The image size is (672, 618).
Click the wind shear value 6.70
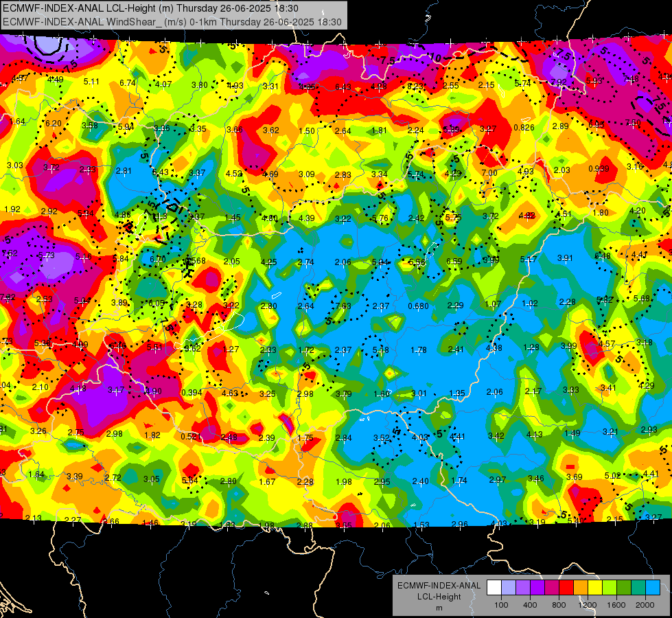(x=158, y=260)
